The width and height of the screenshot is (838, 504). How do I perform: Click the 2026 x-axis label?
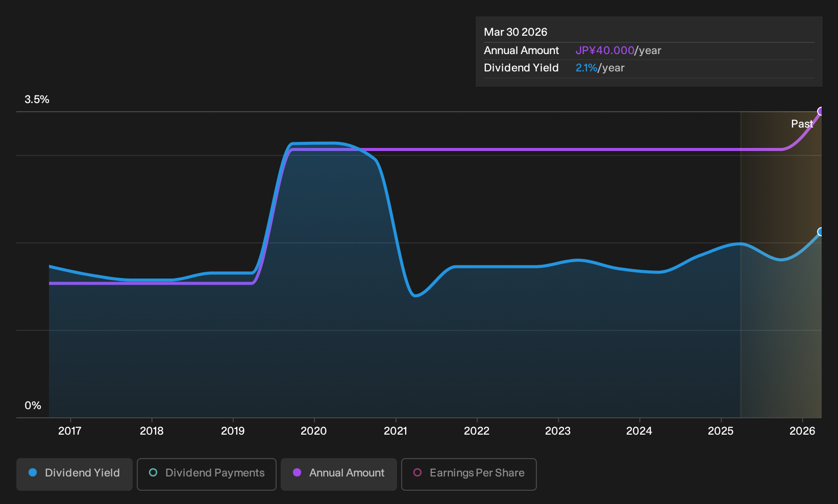(x=802, y=431)
